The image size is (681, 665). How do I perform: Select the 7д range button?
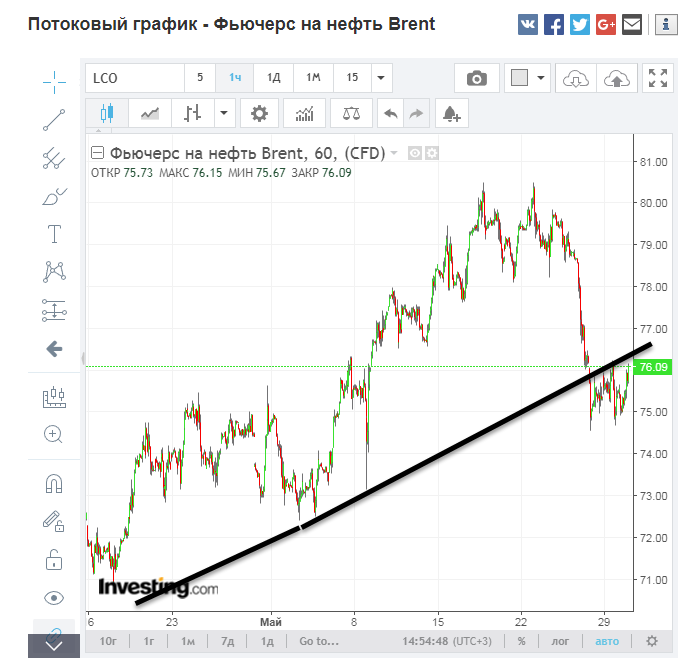[x=228, y=641]
